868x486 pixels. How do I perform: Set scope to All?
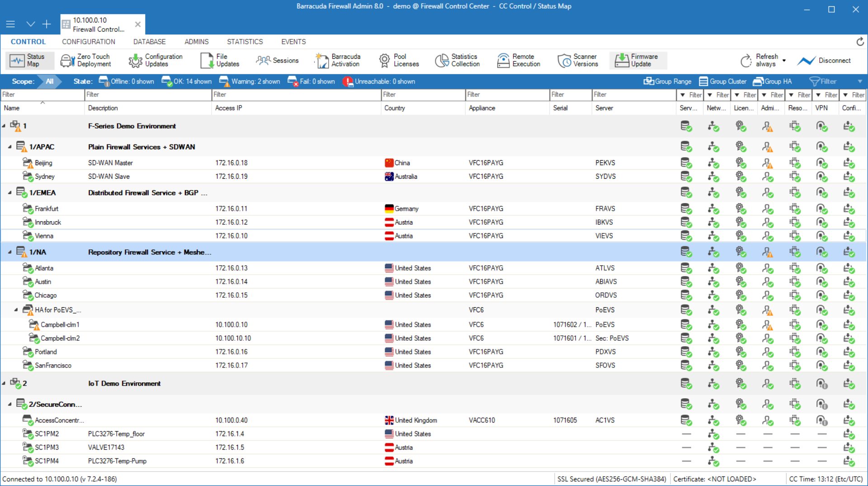pos(49,81)
